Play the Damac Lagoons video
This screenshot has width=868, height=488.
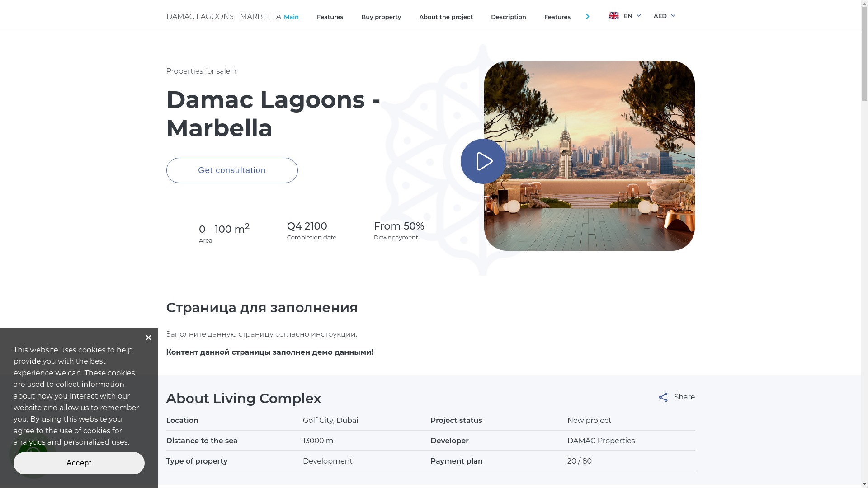point(483,161)
